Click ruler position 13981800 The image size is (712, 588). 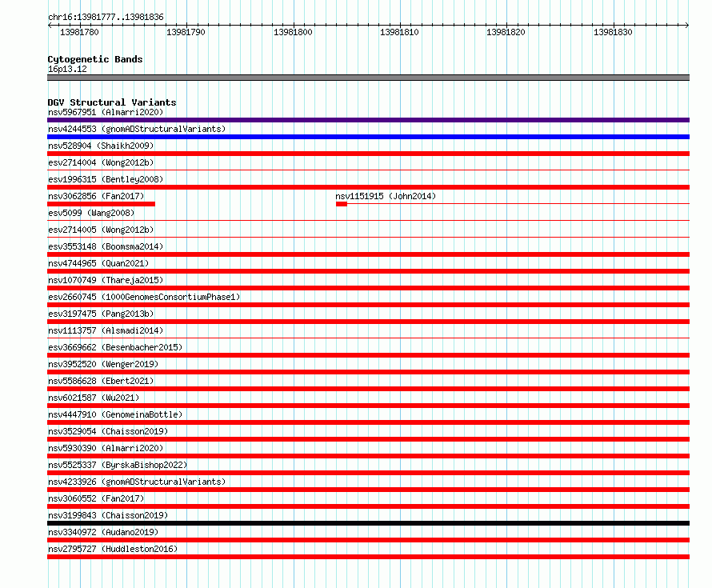pos(293,32)
